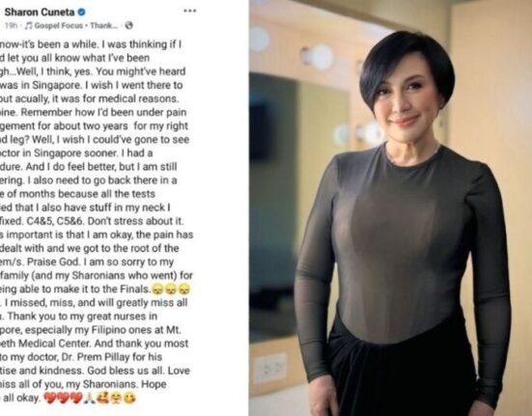Viewport: 532px width, 416px height.
Task: Open the Gospel Focus music link
Action: (58, 25)
